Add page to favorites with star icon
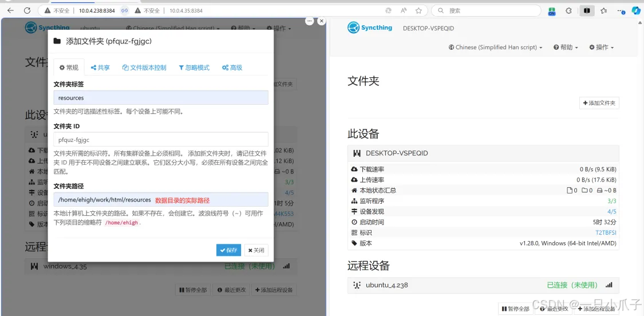The image size is (644, 316). (418, 11)
